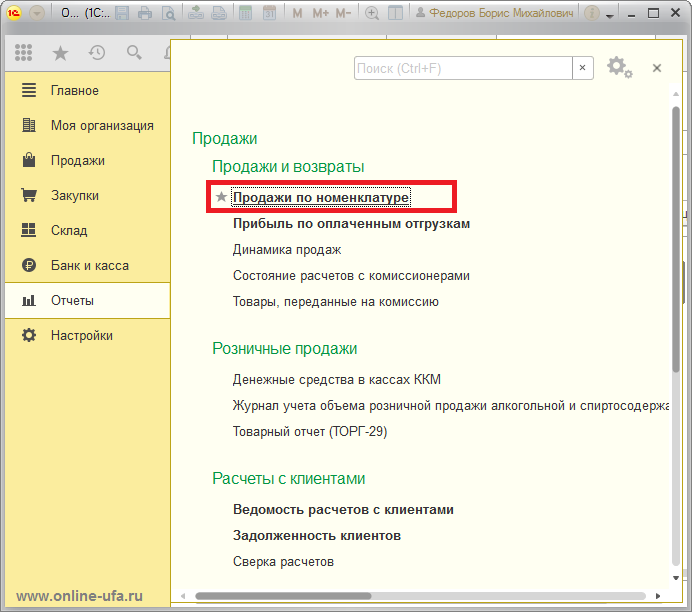Viewport: 692px width, 612px height.
Task: Open the Закупки section
Action: point(88,195)
